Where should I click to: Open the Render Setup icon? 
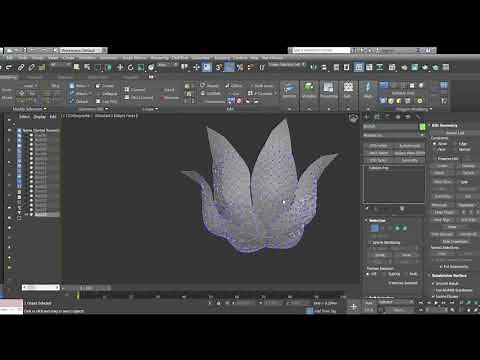coord(404,67)
